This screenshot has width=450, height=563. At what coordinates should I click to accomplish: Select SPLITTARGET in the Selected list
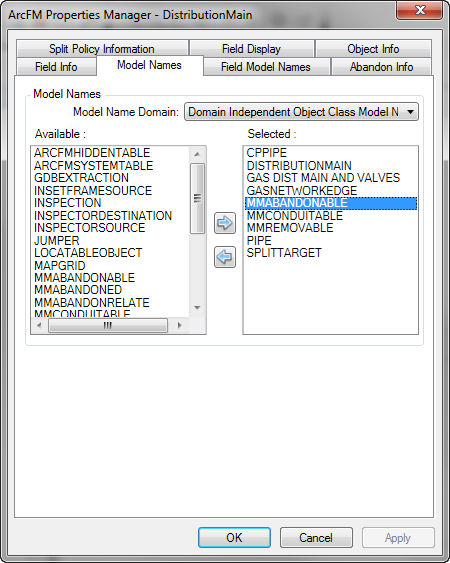pos(284,253)
